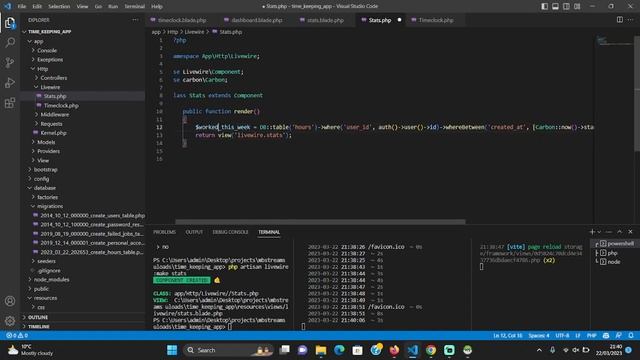Open the Help menu
This screenshot has height=360, width=640.
(157, 6)
